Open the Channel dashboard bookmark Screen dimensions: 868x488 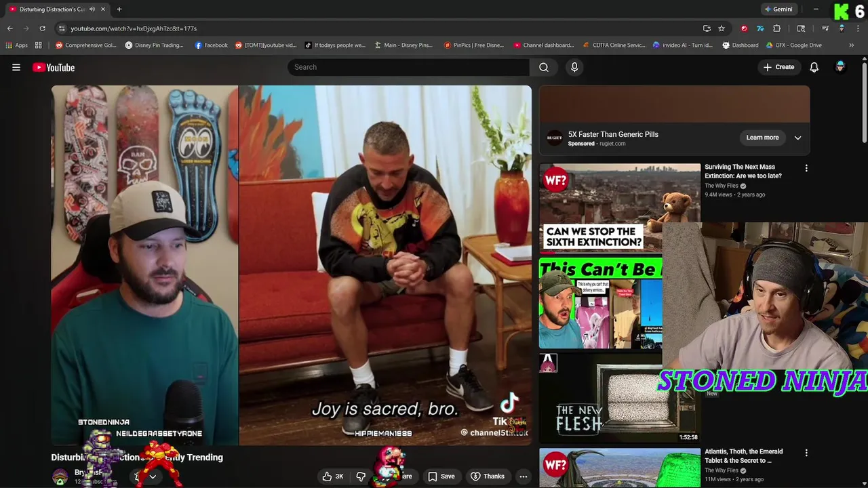(x=544, y=45)
